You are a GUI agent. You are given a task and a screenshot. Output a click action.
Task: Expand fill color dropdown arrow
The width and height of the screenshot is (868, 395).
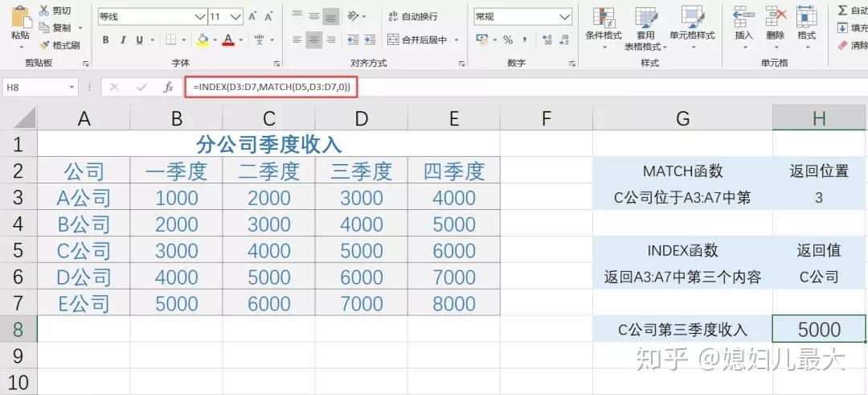point(215,40)
